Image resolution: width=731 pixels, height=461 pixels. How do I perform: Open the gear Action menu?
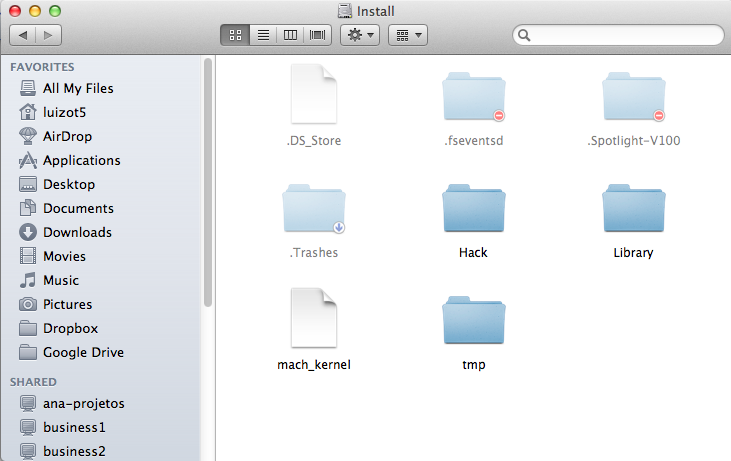(360, 35)
